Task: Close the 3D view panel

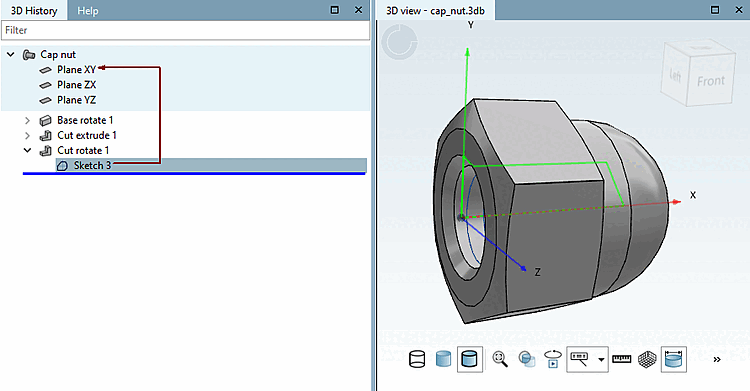Action: pyautogui.click(x=739, y=10)
